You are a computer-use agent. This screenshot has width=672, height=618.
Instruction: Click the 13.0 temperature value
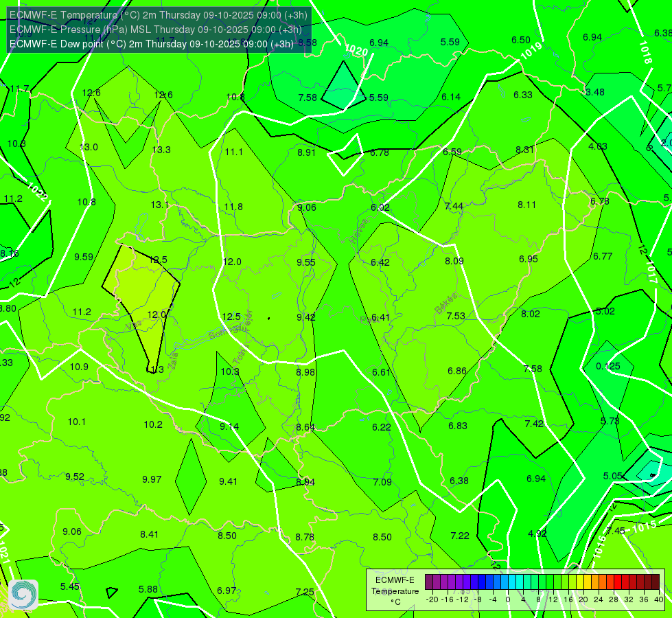point(89,147)
